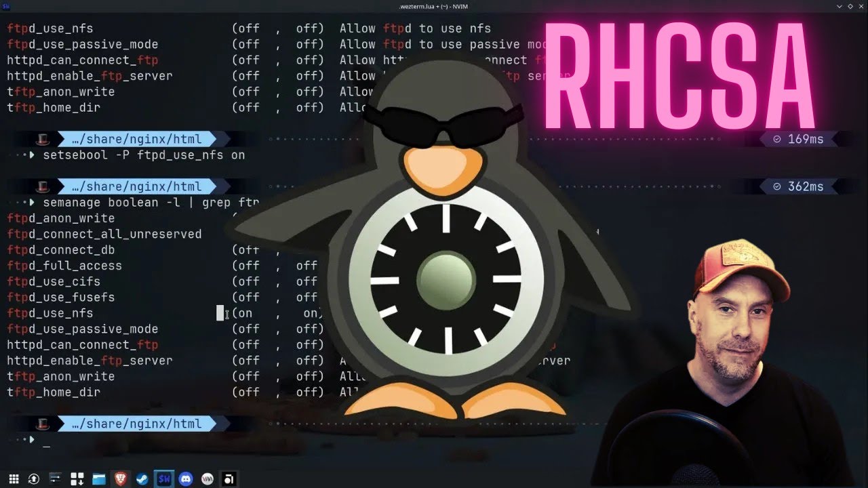
Task: Open the Dolphin file manager folder icon
Action: coord(99,479)
